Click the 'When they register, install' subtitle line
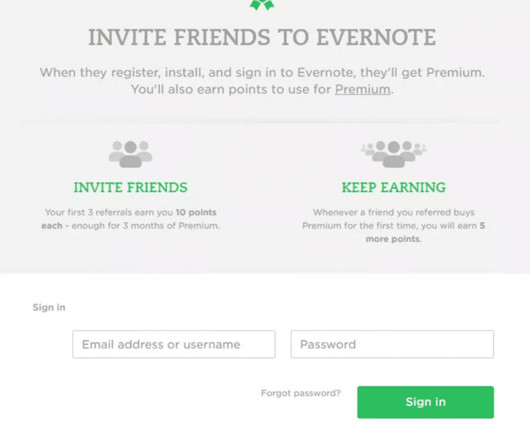The image size is (530, 442). pyautogui.click(x=262, y=73)
